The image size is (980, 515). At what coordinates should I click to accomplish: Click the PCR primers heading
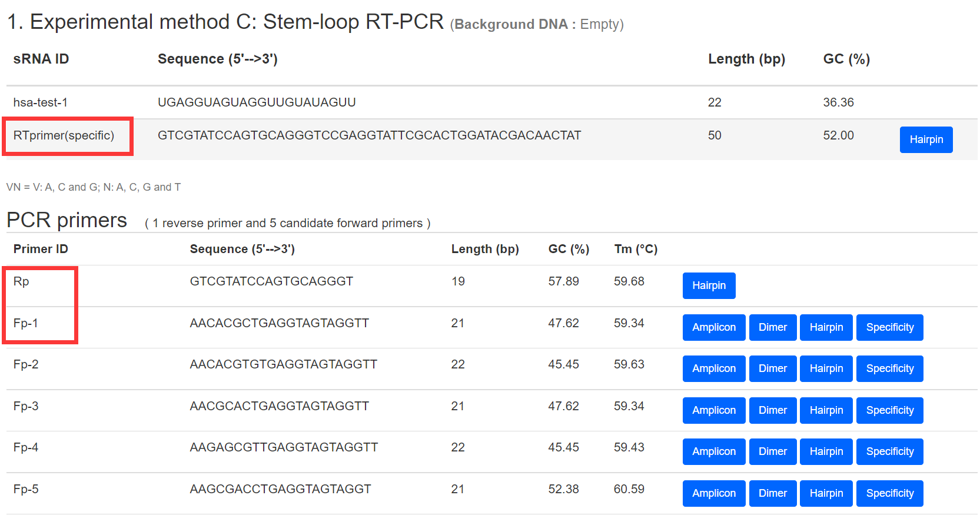pos(67,220)
